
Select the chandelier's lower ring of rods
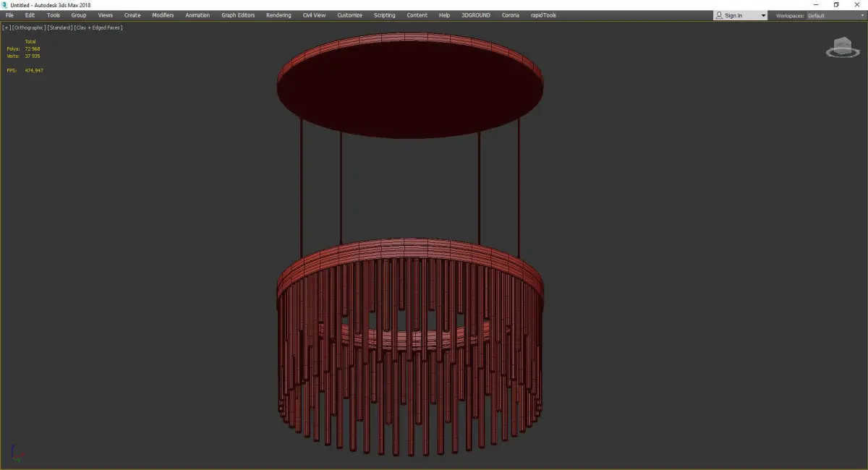coord(409,347)
